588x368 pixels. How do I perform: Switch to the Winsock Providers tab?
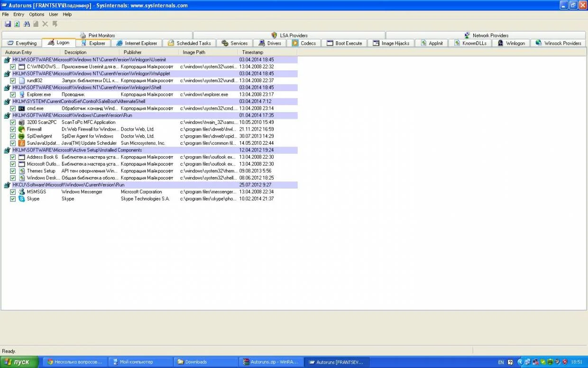coord(558,43)
